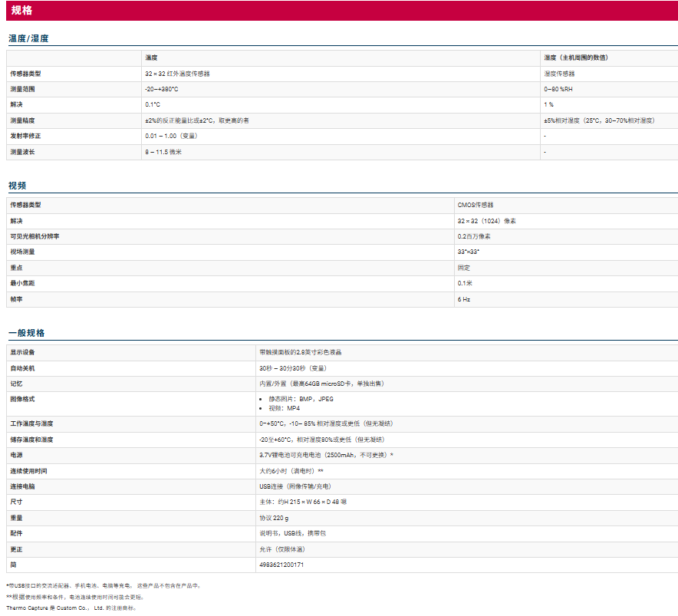Select the '测量精度' row label
Screen dimensions: 678x616
pyautogui.click(x=22, y=120)
